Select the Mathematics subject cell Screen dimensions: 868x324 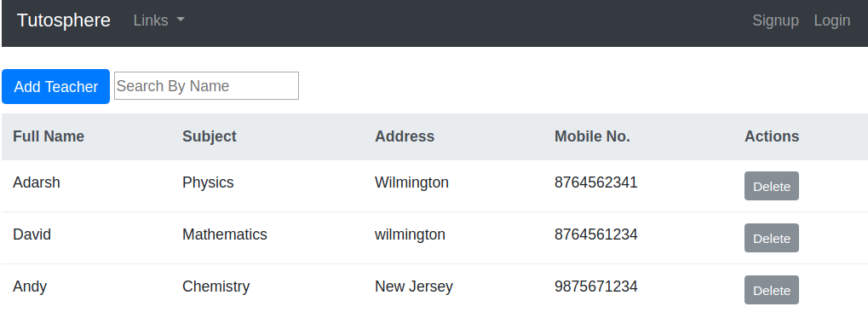point(225,234)
